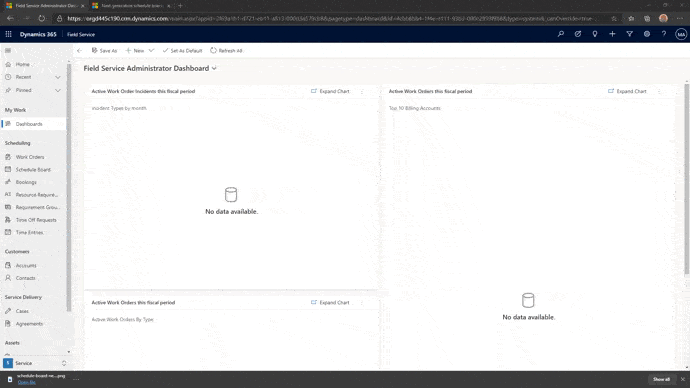The image size is (690, 388).
Task: Click the browser address bar URL
Action: tap(330, 18)
